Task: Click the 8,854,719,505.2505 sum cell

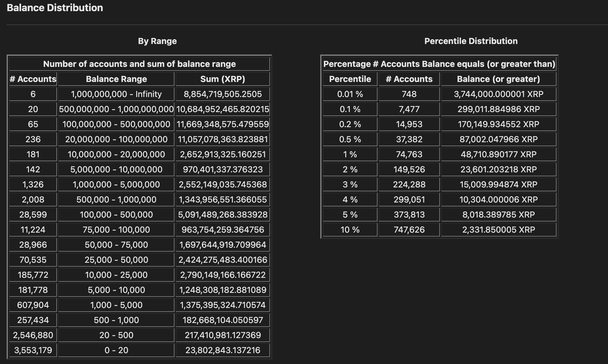Action: (223, 94)
